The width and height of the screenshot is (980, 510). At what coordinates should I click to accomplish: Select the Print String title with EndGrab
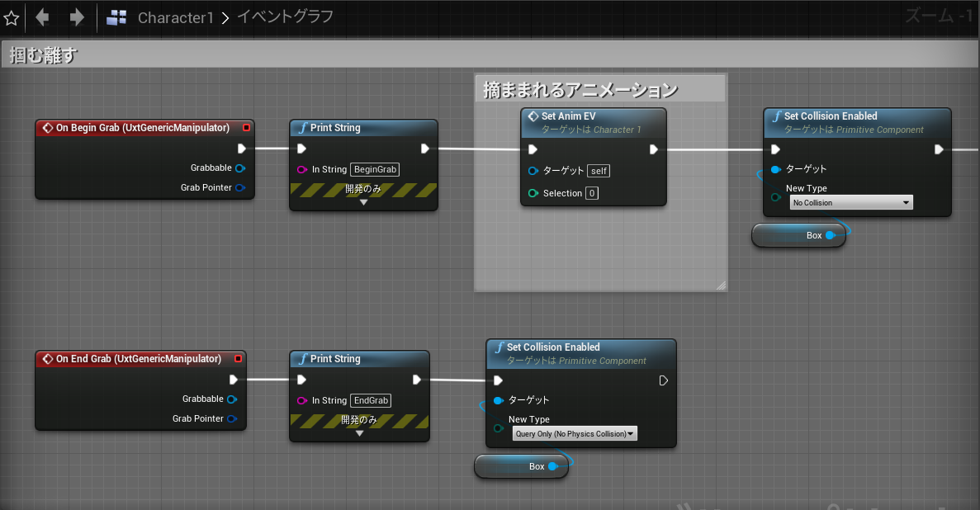[x=335, y=359]
